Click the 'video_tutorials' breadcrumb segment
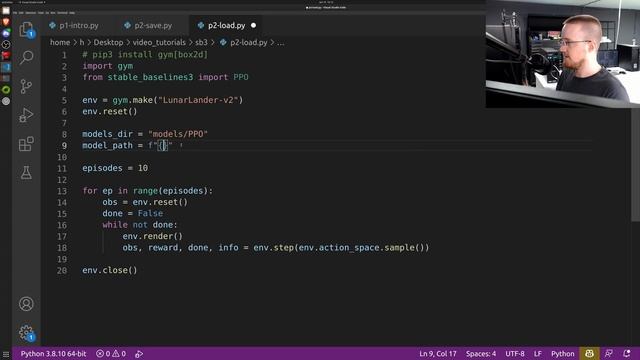Viewport: 640px width, 360px height. point(159,42)
